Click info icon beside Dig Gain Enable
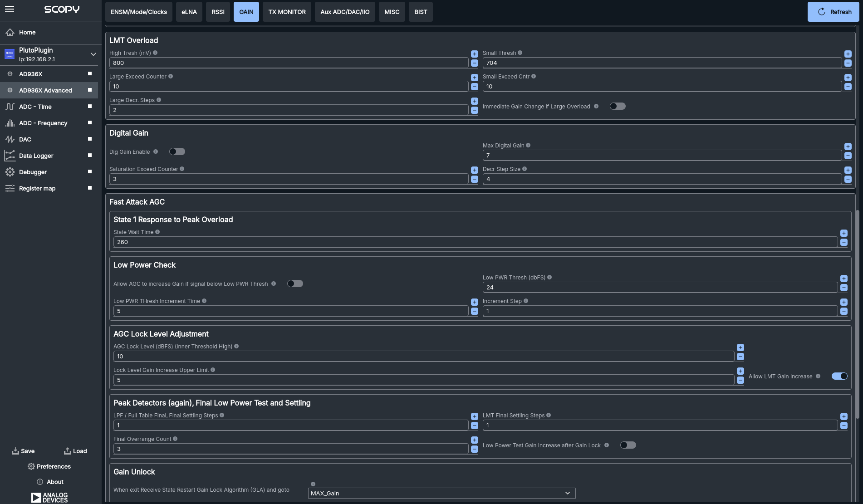This screenshot has width=863, height=504. tap(156, 152)
